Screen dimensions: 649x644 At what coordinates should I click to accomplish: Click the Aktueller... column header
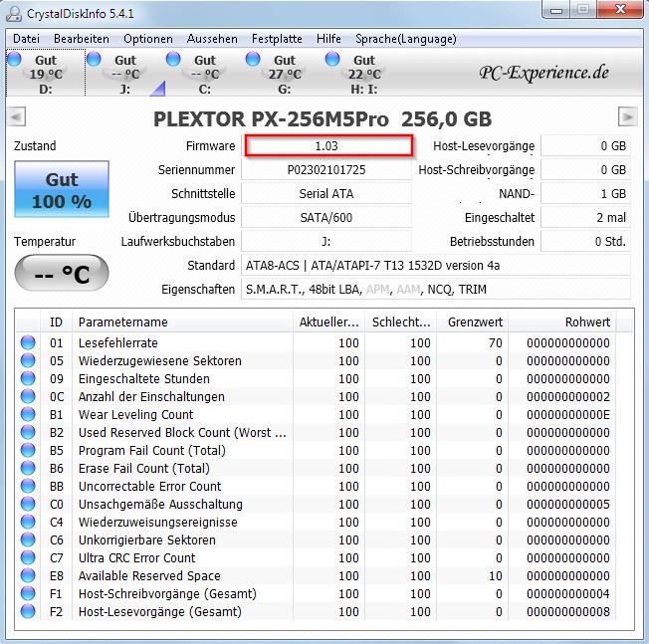point(328,322)
